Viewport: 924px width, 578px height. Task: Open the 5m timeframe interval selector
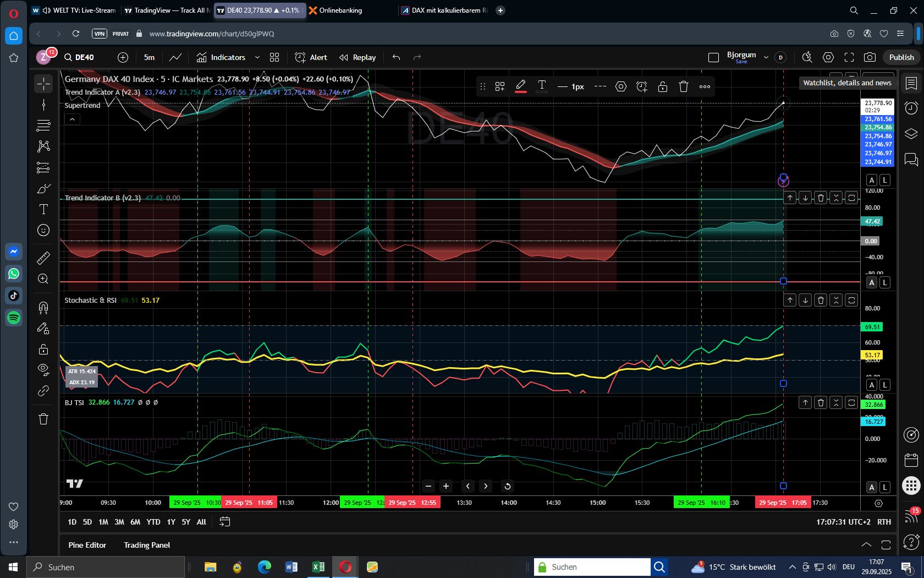[149, 57]
